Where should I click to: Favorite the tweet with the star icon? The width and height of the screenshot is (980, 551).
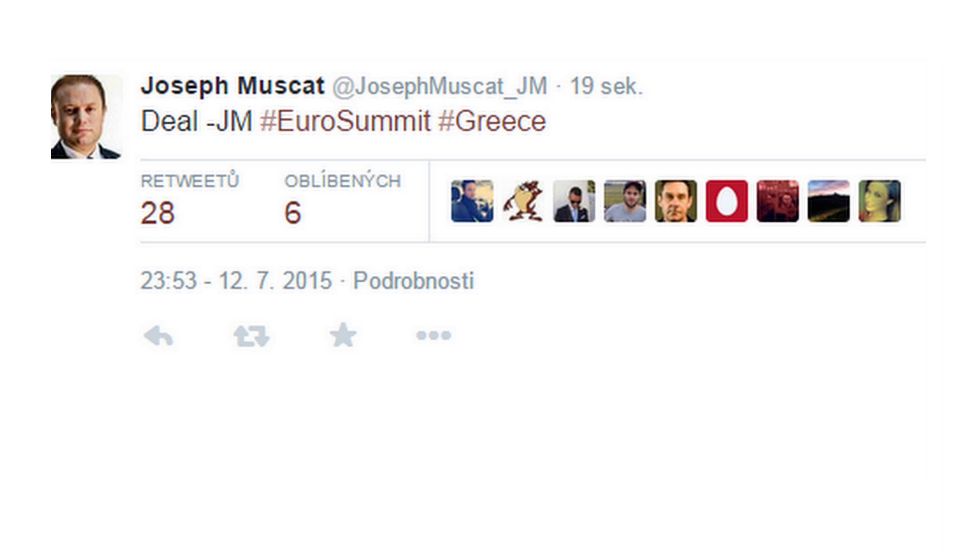coord(343,335)
